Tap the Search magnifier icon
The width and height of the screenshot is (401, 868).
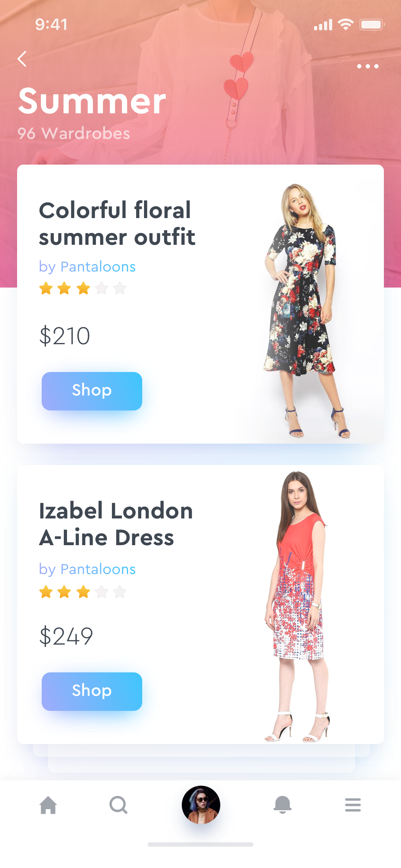(118, 805)
